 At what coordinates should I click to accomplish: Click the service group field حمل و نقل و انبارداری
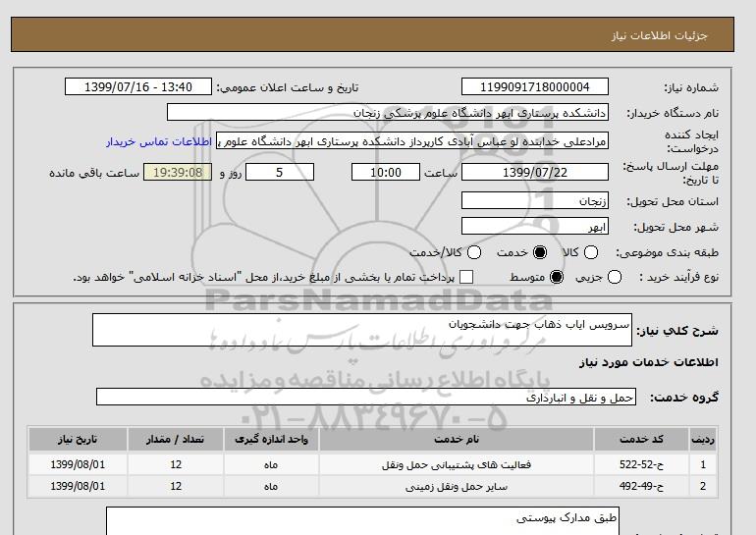click(366, 397)
